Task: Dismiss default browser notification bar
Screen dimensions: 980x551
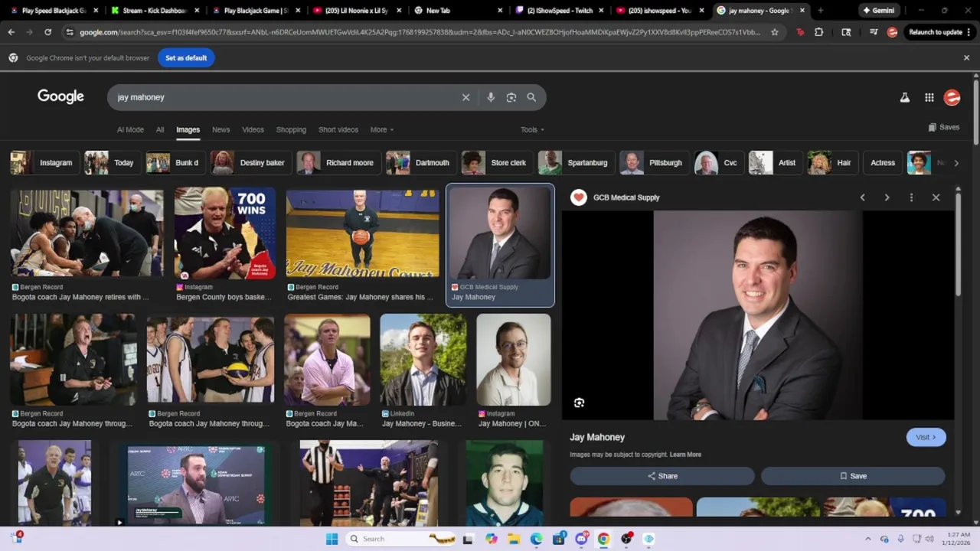Action: [x=966, y=57]
